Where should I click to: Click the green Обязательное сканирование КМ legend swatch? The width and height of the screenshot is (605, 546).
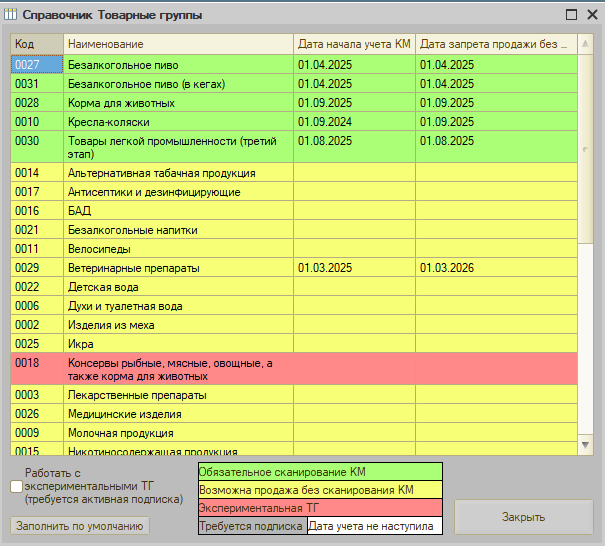click(x=320, y=471)
